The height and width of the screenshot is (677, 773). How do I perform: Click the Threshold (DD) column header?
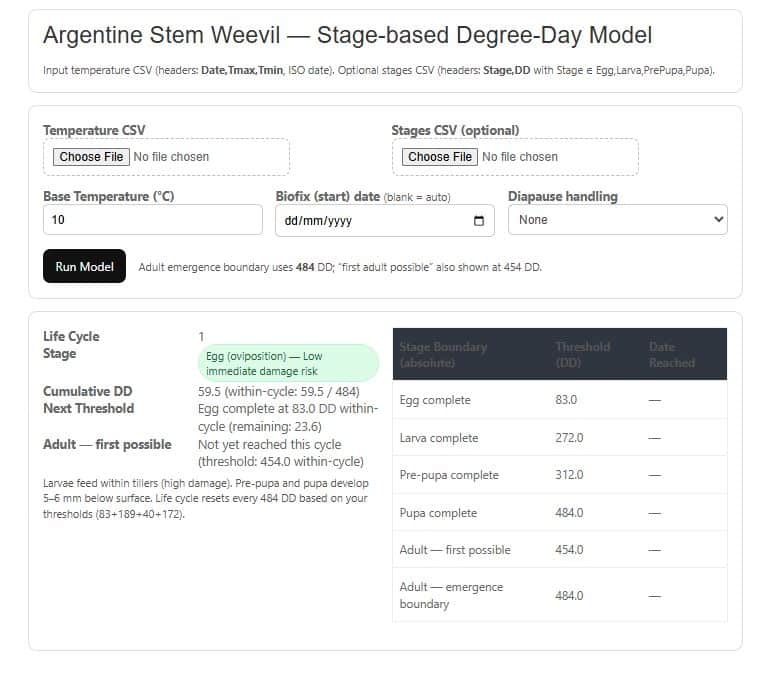[x=582, y=354]
